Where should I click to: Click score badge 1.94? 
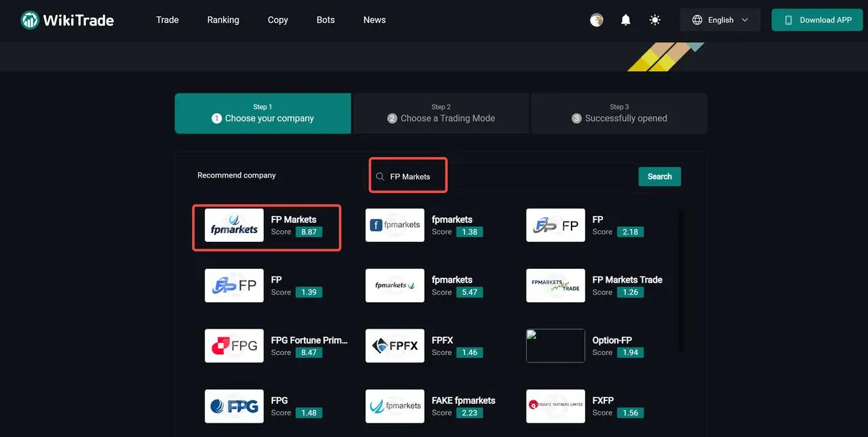(x=630, y=352)
